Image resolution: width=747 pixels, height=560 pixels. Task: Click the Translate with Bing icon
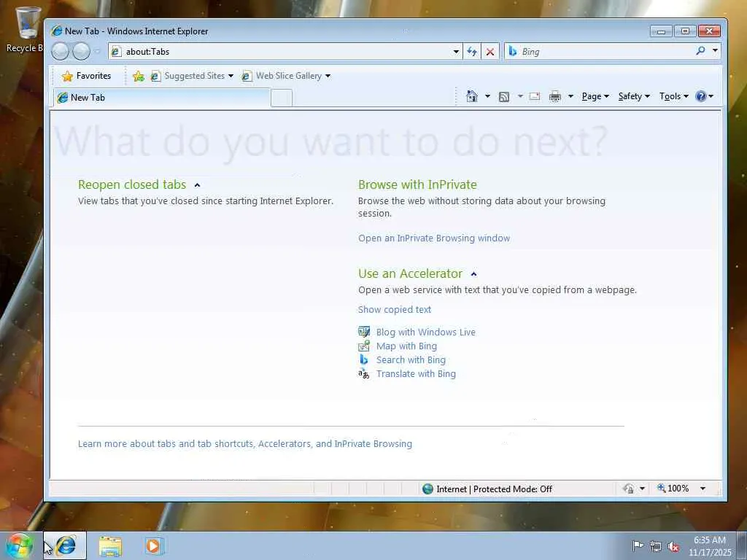click(364, 374)
